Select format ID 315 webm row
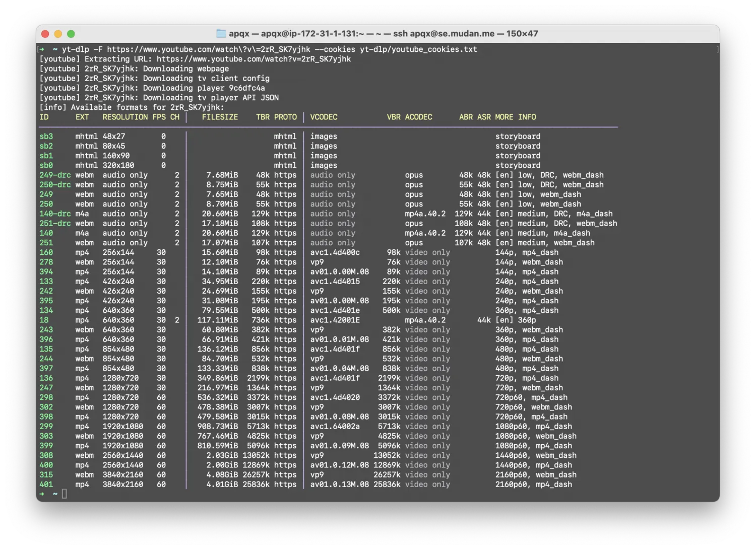This screenshot has height=549, width=756. pos(46,475)
